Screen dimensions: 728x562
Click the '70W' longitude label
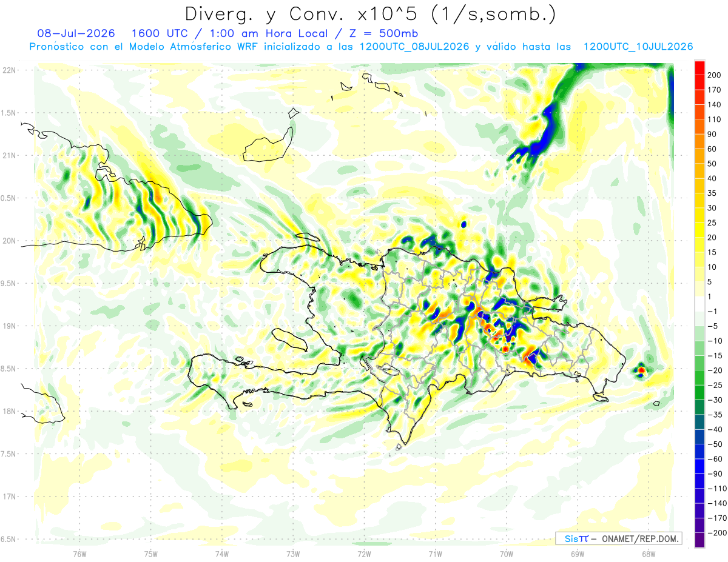[x=507, y=554]
